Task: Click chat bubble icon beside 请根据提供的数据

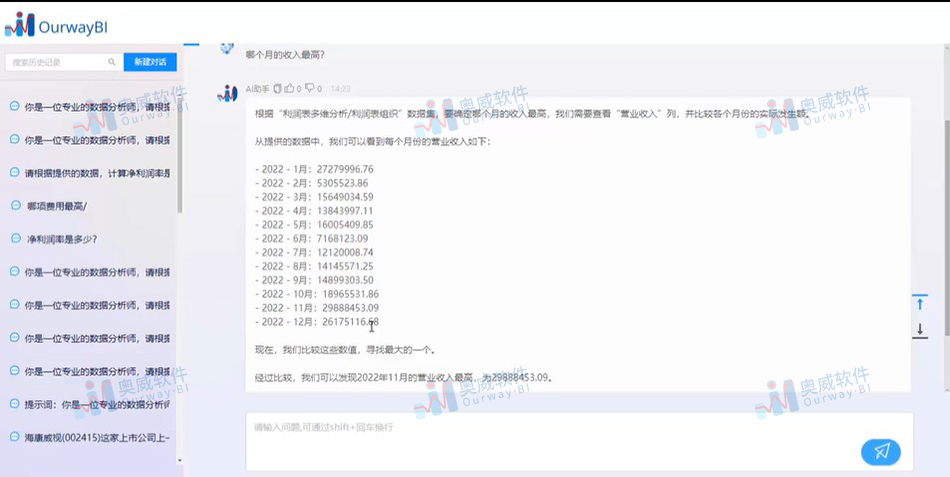Action: 15,172
